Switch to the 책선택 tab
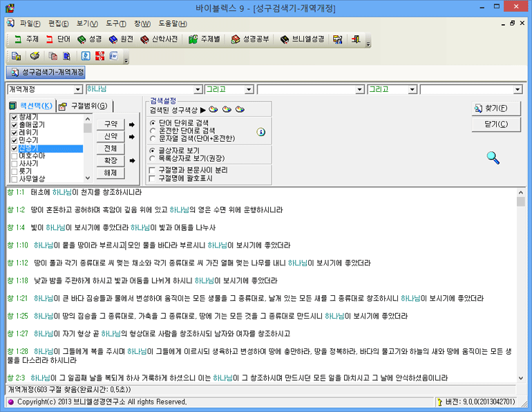This screenshot has width=532, height=412. 31,106
